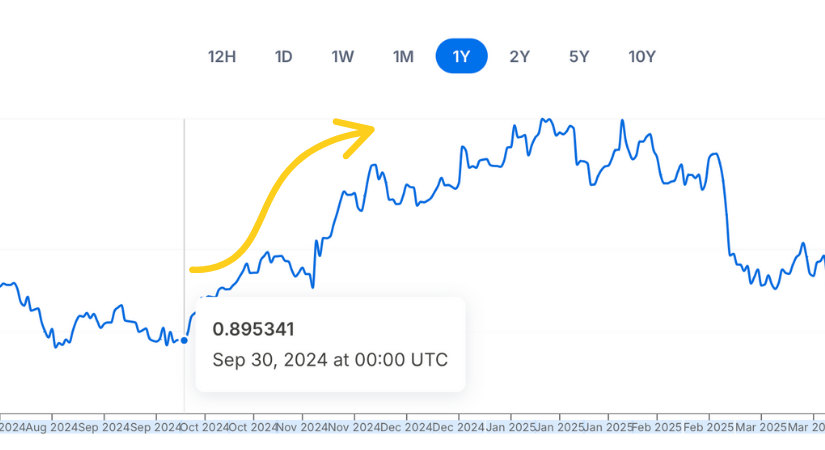Show the 1M chart range
Image resolution: width=825 pixels, height=450 pixels.
click(x=403, y=56)
